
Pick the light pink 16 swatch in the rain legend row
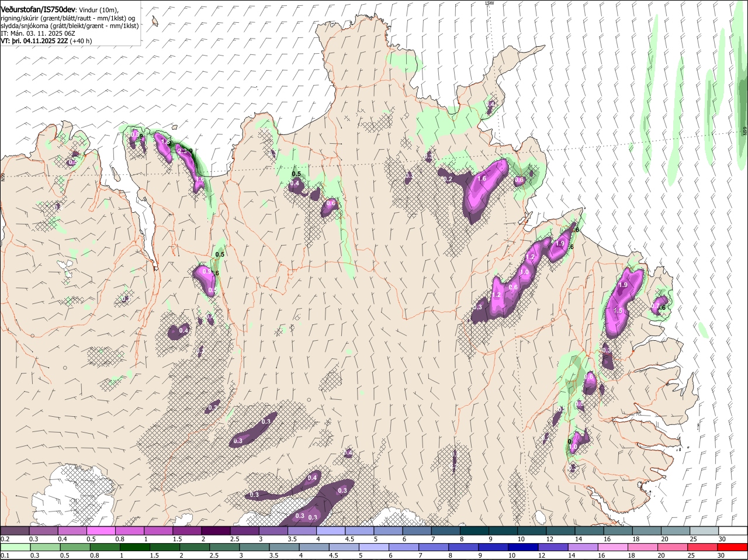point(613,547)
